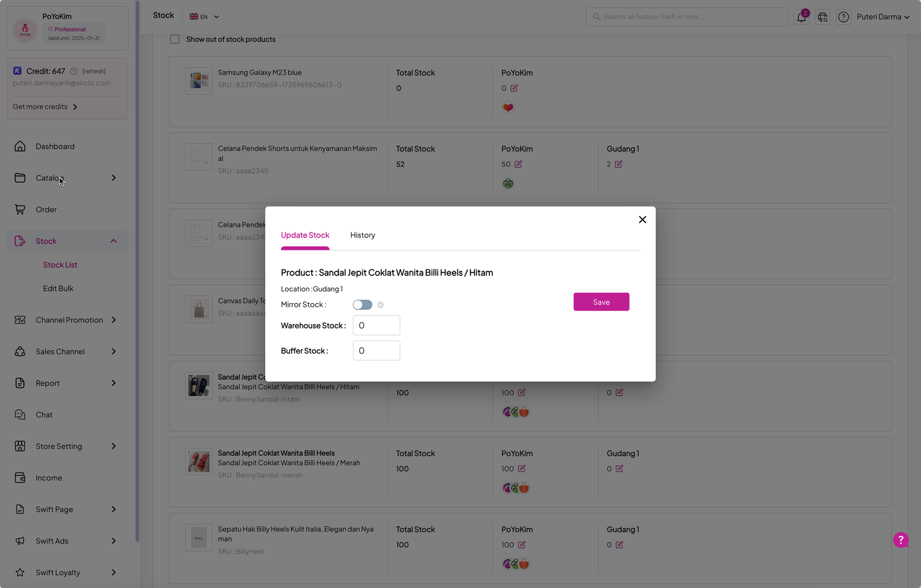The height and width of the screenshot is (588, 921).
Task: Click the Shopee channel icon on the Sandal Jepit Merah row
Action: 523,487
